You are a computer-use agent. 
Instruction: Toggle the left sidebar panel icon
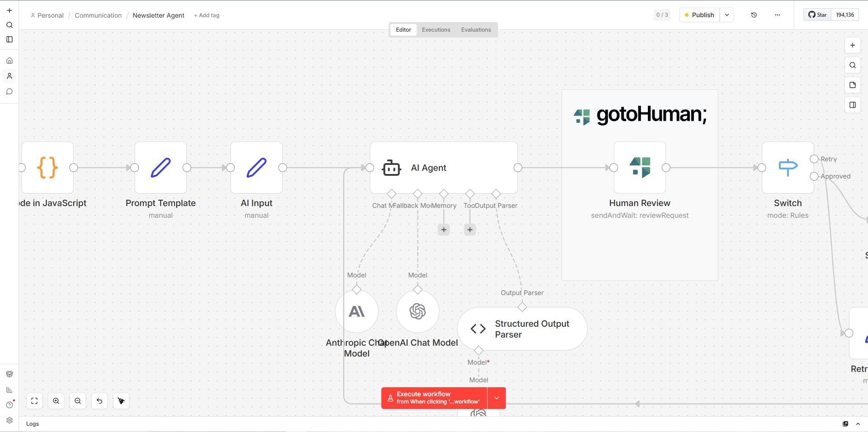9,39
